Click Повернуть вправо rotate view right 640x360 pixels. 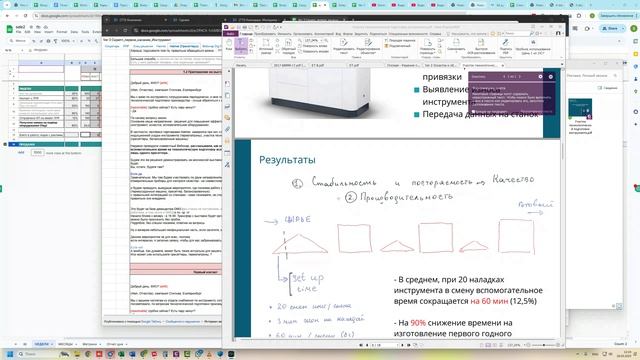(x=313, y=51)
